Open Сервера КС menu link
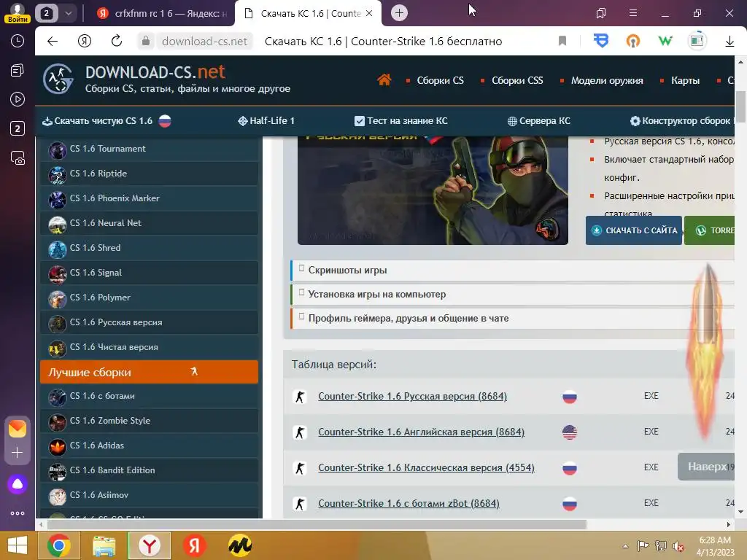 tap(539, 120)
